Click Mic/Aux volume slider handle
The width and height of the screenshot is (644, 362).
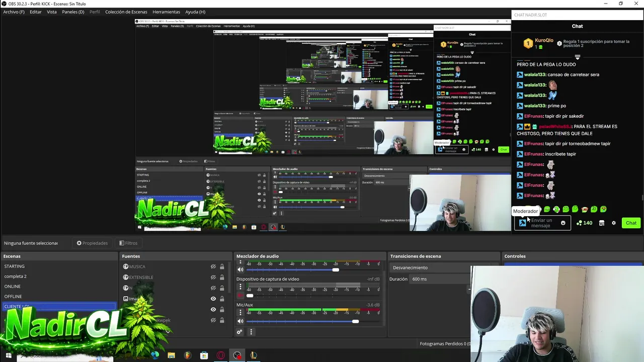click(x=355, y=321)
